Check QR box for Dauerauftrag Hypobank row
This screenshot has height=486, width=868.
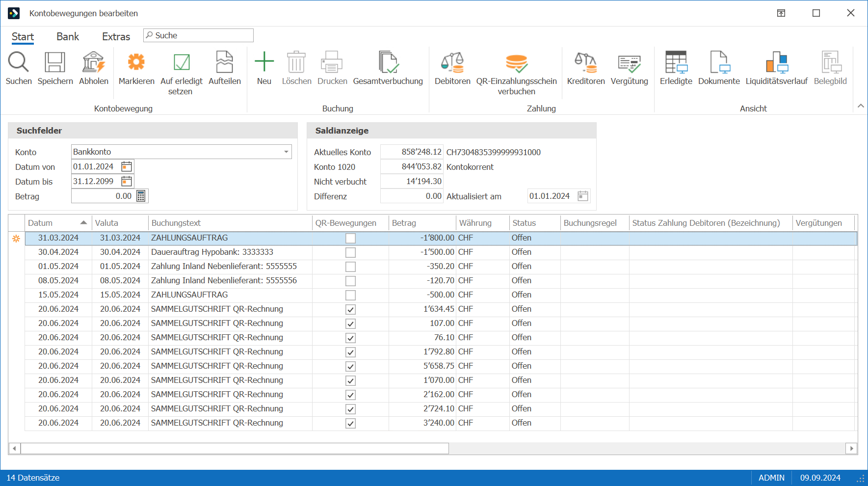click(350, 252)
